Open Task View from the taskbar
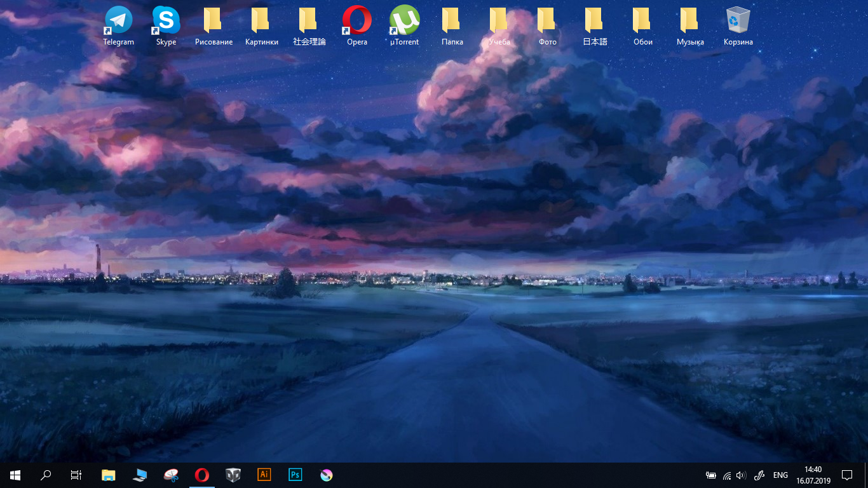This screenshot has height=488, width=868. pos(76,475)
